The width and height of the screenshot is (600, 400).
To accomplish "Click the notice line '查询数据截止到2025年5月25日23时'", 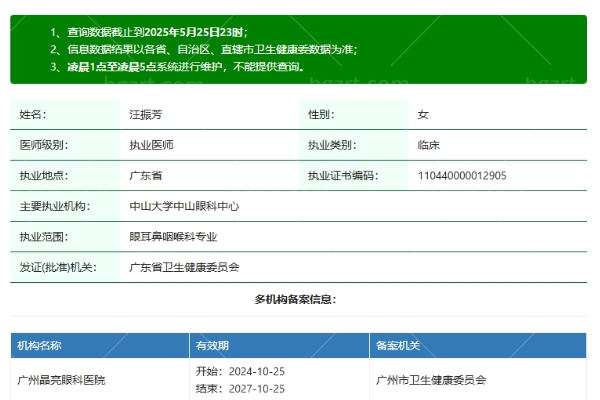I will click(157, 32).
